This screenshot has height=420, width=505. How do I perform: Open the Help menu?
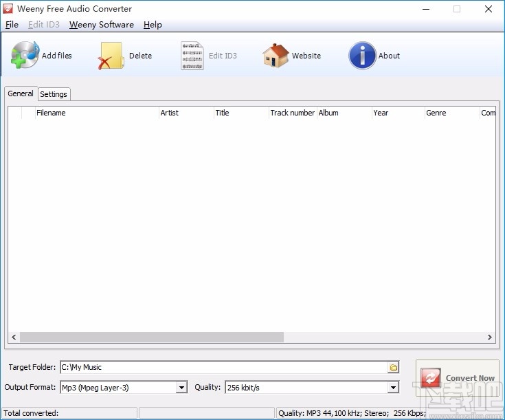pos(153,25)
